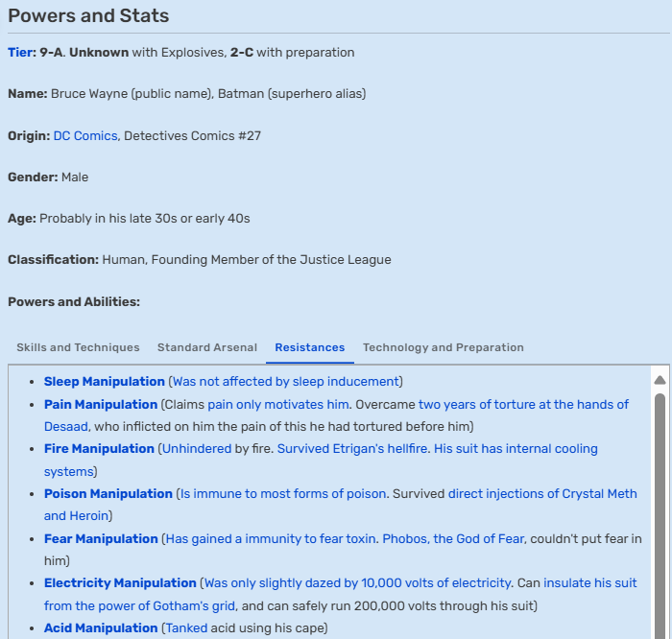This screenshot has width=672, height=639.
Task: Open the Tier link
Action: pyautogui.click(x=20, y=52)
